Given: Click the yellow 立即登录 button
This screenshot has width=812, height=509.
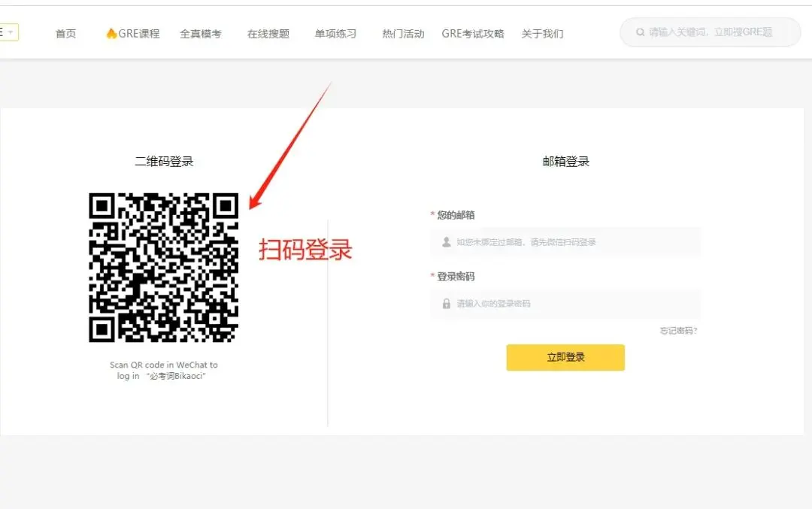Looking at the screenshot, I should (565, 357).
